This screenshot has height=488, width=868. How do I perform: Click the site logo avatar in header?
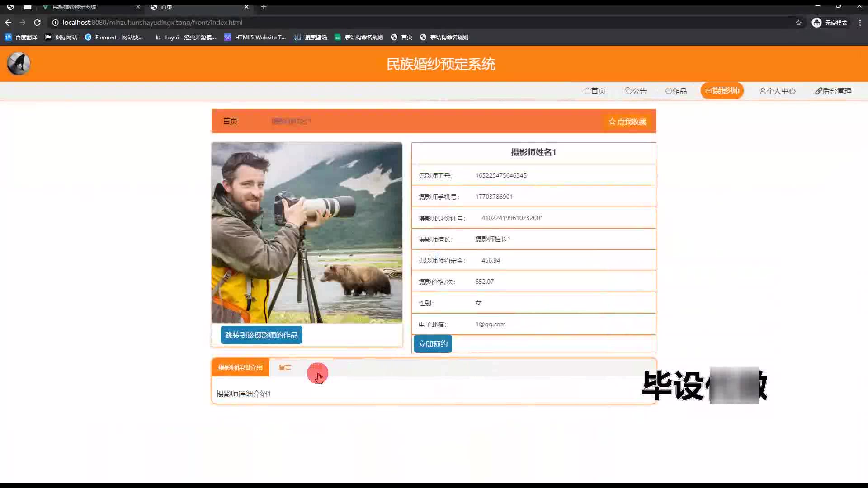(x=19, y=64)
